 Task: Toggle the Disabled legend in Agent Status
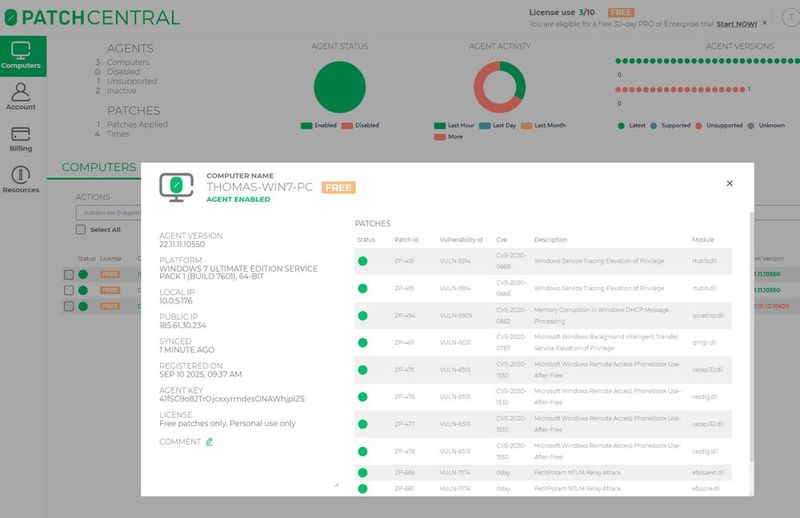[x=360, y=126]
